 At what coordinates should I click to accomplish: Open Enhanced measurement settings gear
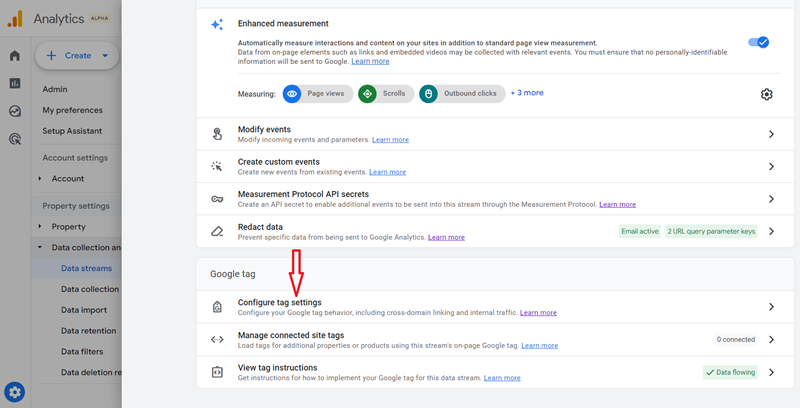(x=766, y=94)
